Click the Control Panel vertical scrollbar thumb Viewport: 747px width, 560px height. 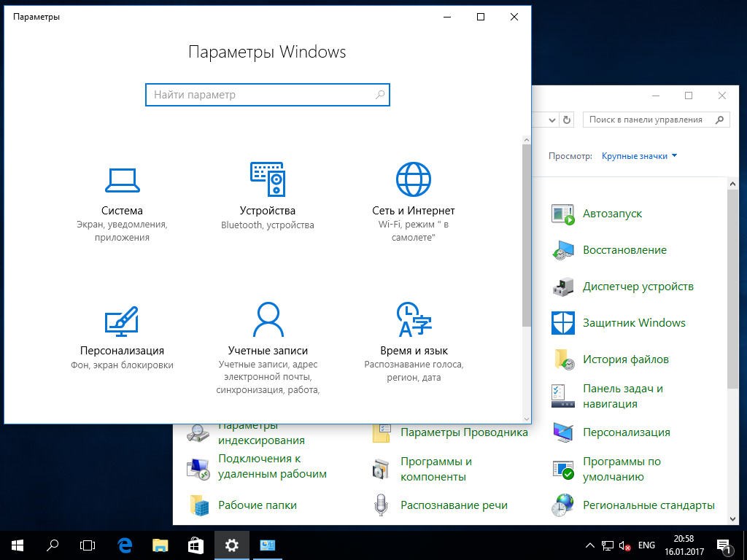tap(732, 289)
